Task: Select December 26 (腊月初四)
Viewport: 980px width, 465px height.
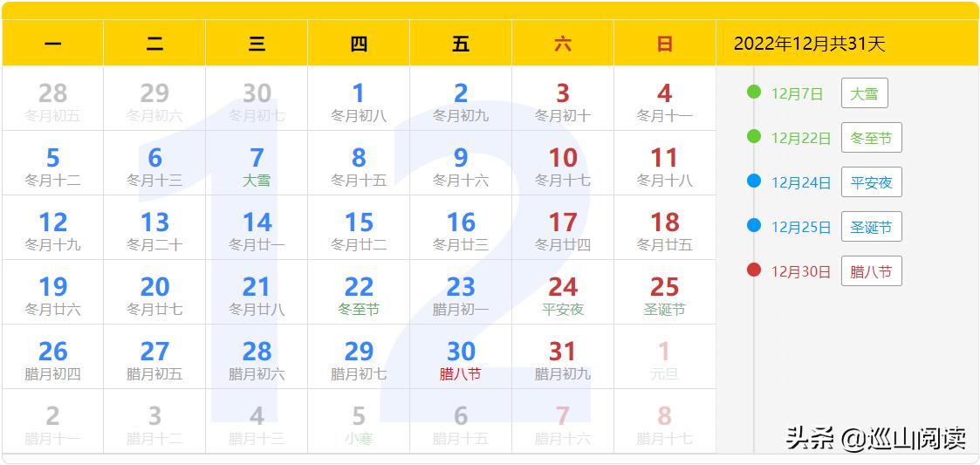Action: click(x=52, y=357)
